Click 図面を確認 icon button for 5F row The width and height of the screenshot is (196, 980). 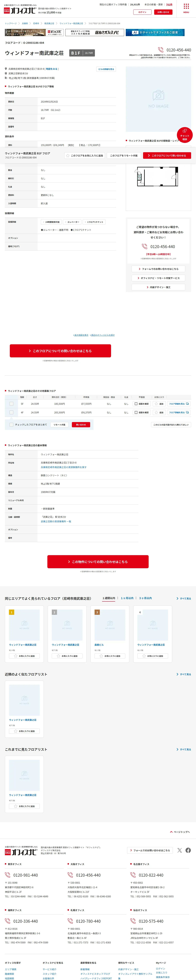[142, 404]
